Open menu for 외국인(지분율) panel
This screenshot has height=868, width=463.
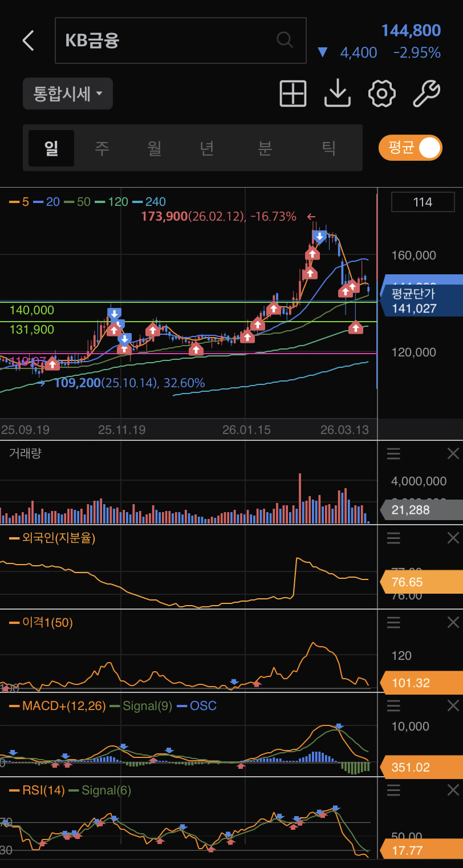pos(393,538)
